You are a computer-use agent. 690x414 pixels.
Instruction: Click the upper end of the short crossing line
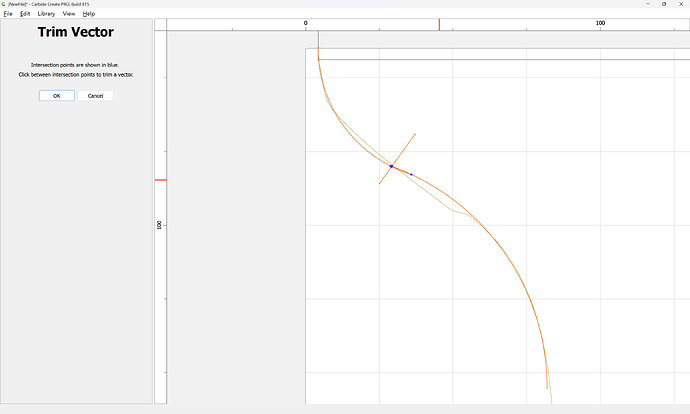pyautogui.click(x=415, y=134)
